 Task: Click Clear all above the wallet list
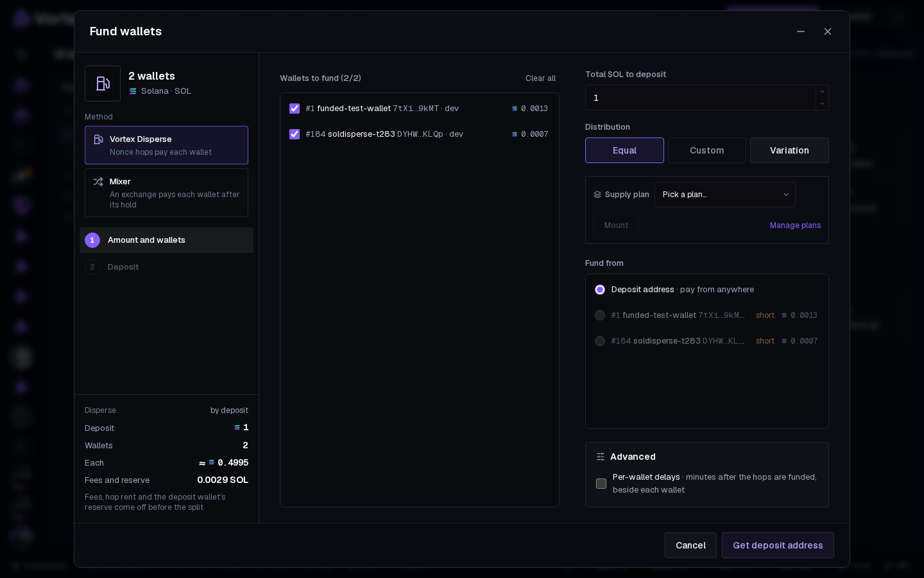coord(541,78)
